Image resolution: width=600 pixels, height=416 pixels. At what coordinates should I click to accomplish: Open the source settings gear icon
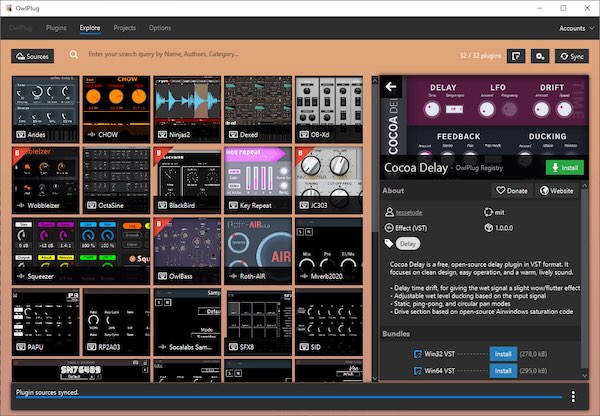pyautogui.click(x=541, y=56)
